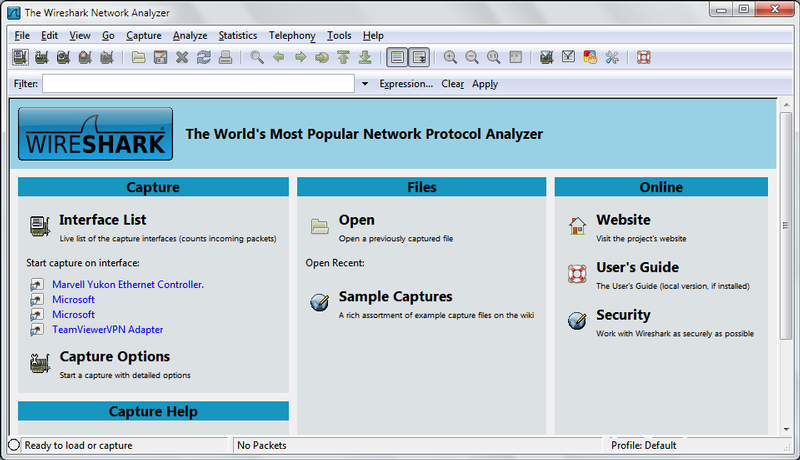Screen dimensions: 800x460
Task: Open the Statistics menu
Action: 237,35
